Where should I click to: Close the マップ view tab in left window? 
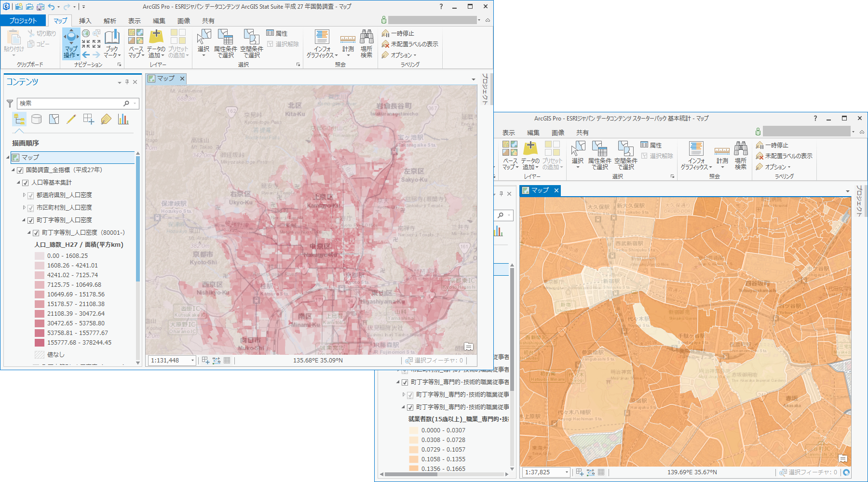pyautogui.click(x=182, y=79)
